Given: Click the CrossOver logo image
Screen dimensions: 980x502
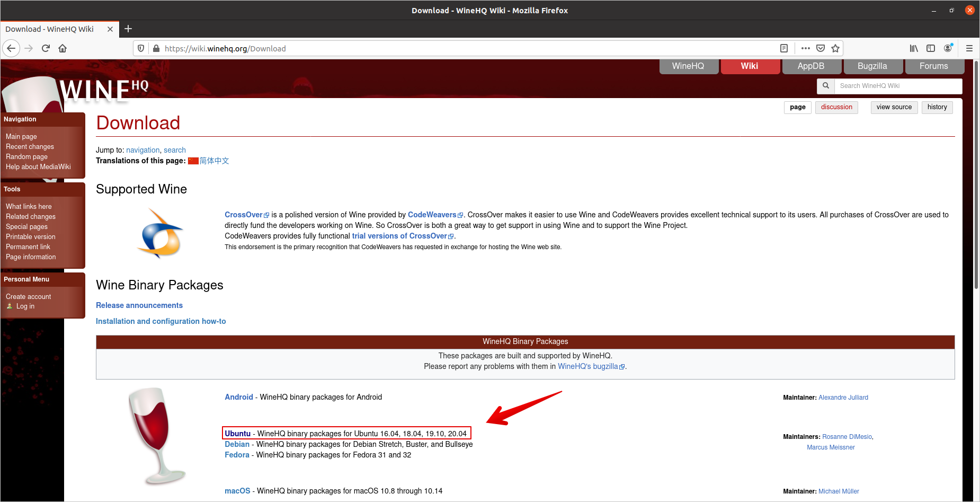Looking at the screenshot, I should pos(160,233).
